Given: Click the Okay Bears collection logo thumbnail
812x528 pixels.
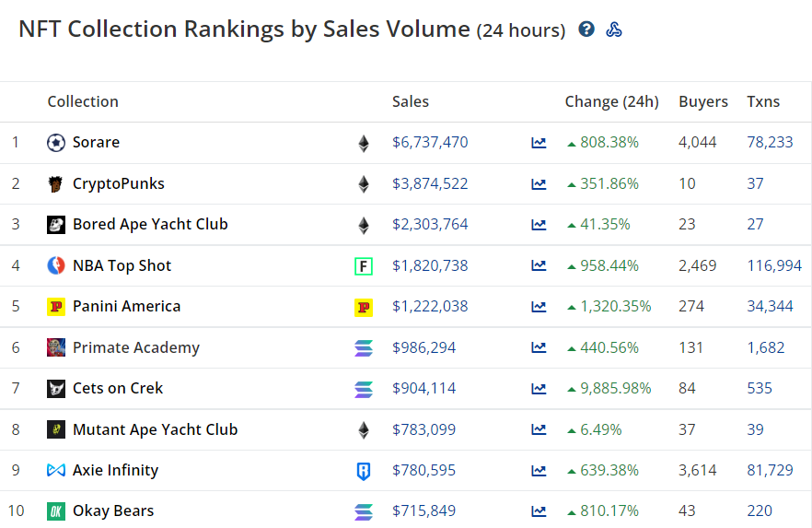Looking at the screenshot, I should [56, 511].
